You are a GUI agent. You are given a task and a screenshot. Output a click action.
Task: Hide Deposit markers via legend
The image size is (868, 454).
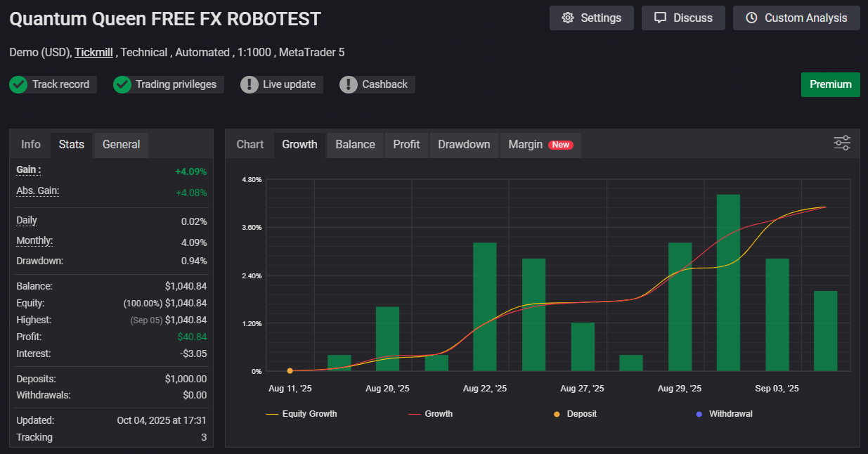coord(575,414)
